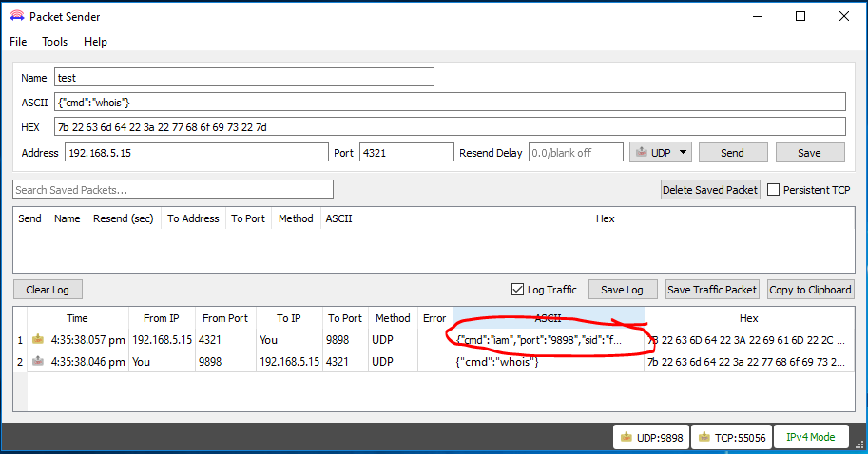Click the Hex column header in traffic log

pyautogui.click(x=749, y=318)
